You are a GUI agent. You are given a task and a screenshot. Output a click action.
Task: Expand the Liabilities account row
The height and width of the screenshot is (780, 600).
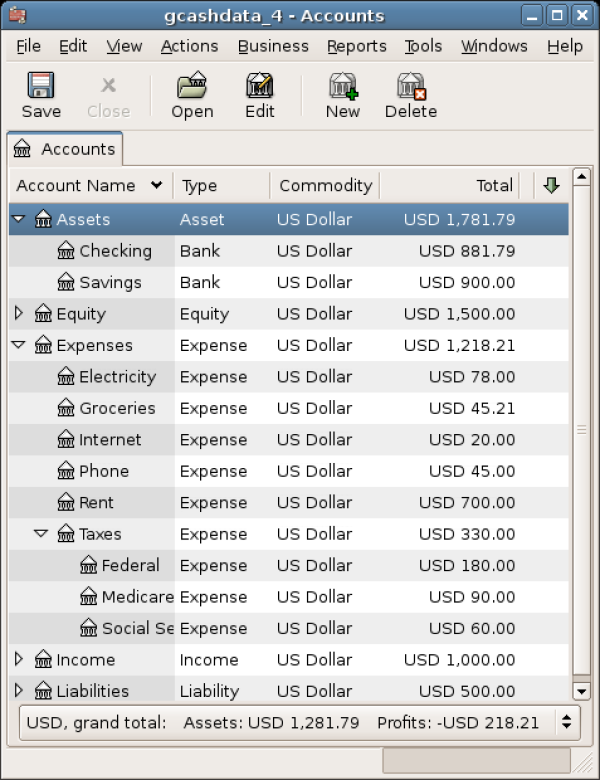click(x=19, y=691)
